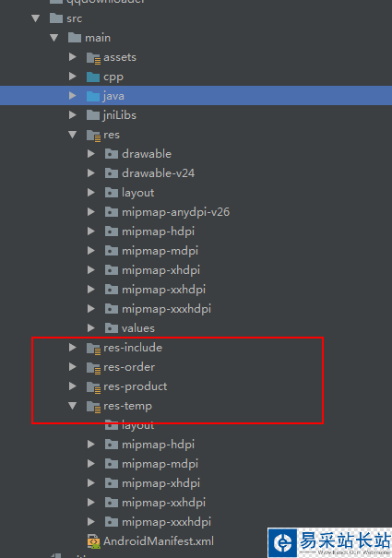Click the jniLibs folder icon

click(93, 115)
